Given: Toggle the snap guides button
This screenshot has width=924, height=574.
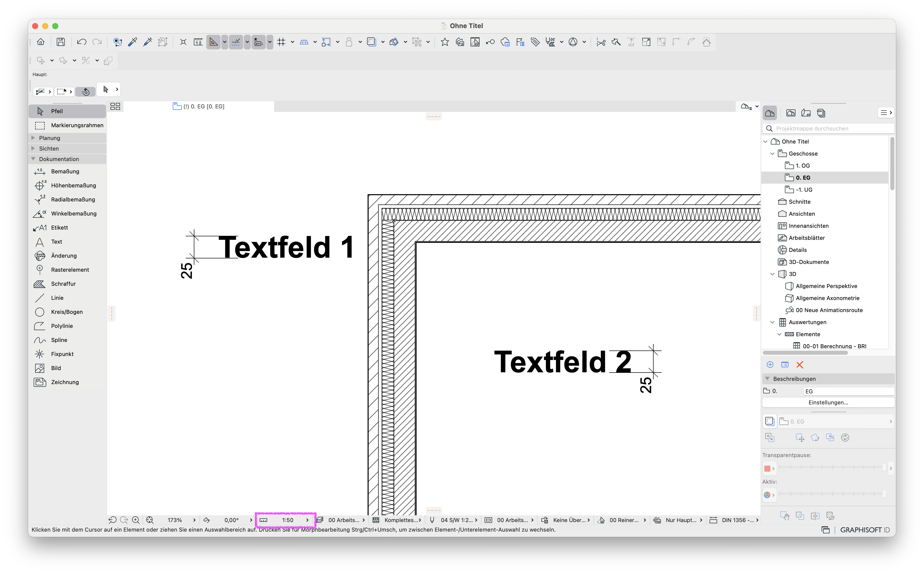Looking at the screenshot, I should [236, 42].
